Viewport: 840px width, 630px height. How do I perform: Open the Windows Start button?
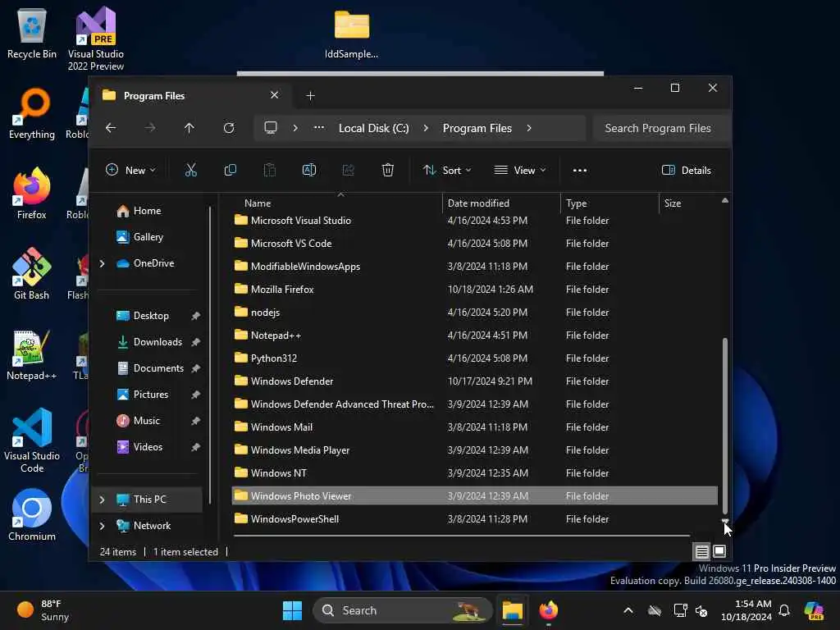(x=293, y=610)
